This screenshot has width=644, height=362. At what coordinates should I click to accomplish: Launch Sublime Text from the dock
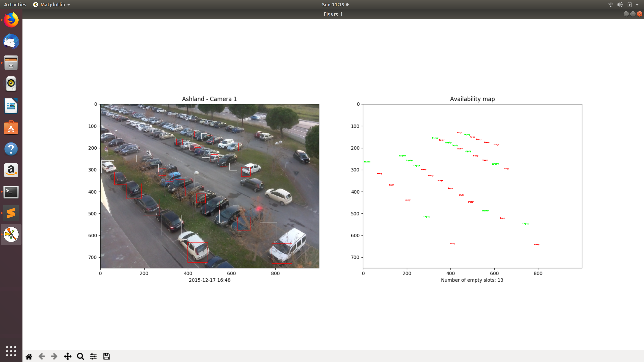tap(11, 213)
